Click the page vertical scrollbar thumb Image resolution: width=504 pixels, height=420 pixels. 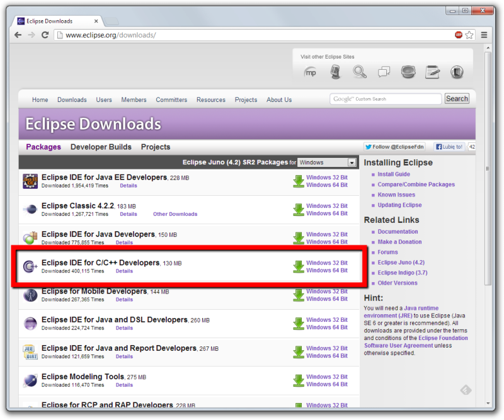(x=488, y=168)
